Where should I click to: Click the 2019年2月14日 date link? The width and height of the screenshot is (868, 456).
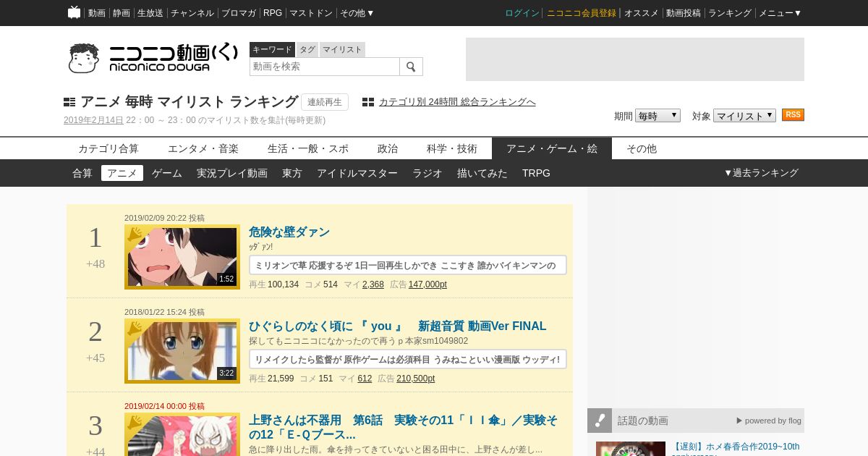(x=93, y=120)
